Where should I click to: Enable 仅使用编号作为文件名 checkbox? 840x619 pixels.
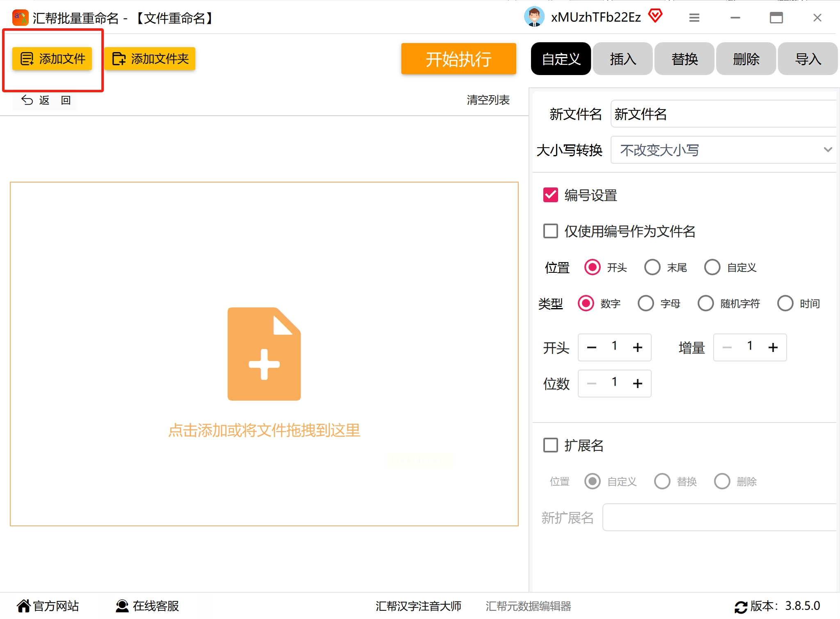[550, 231]
